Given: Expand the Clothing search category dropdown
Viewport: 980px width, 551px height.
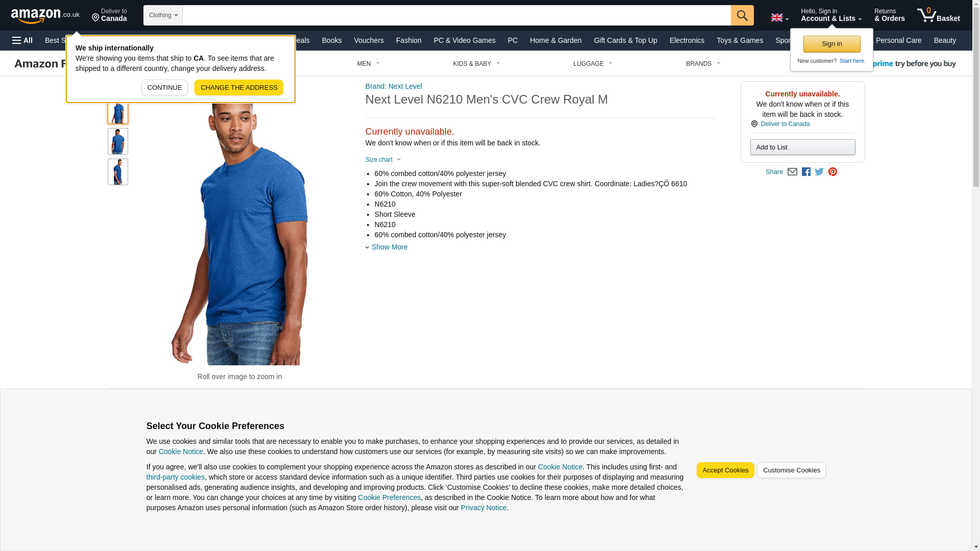Looking at the screenshot, I should click(163, 15).
